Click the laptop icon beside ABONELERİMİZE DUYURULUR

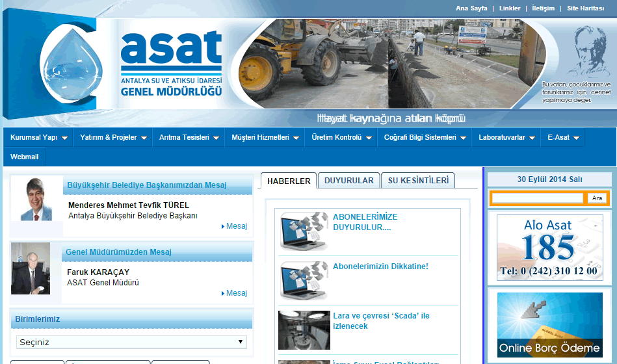coord(304,231)
